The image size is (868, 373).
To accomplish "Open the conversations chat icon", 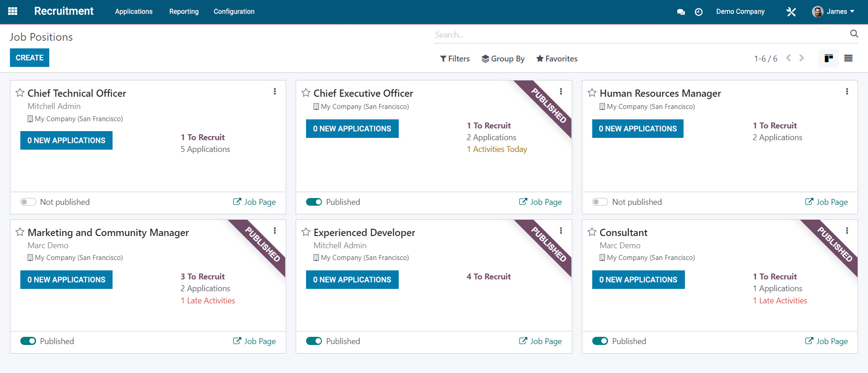I will [x=681, y=12].
